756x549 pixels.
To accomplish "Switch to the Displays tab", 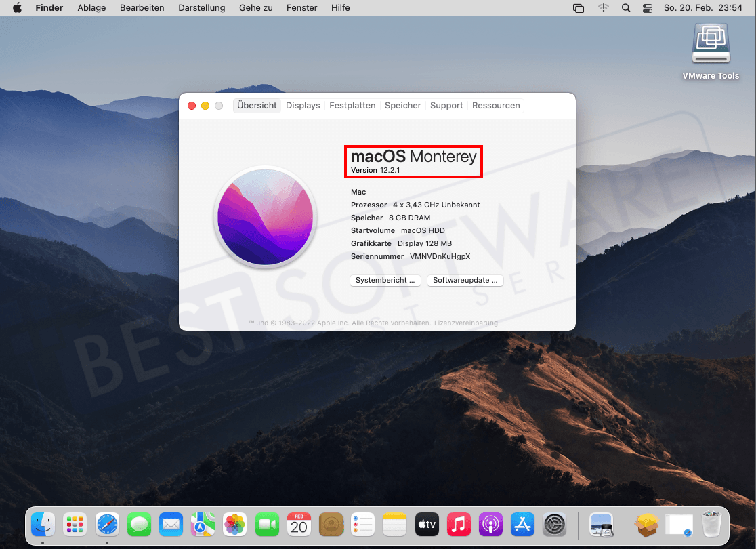I will point(303,105).
